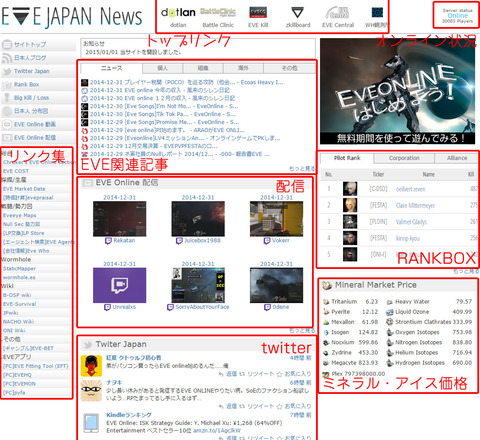Click the Twitch icon beside Rekatan
480x440 pixels.
[108, 241]
